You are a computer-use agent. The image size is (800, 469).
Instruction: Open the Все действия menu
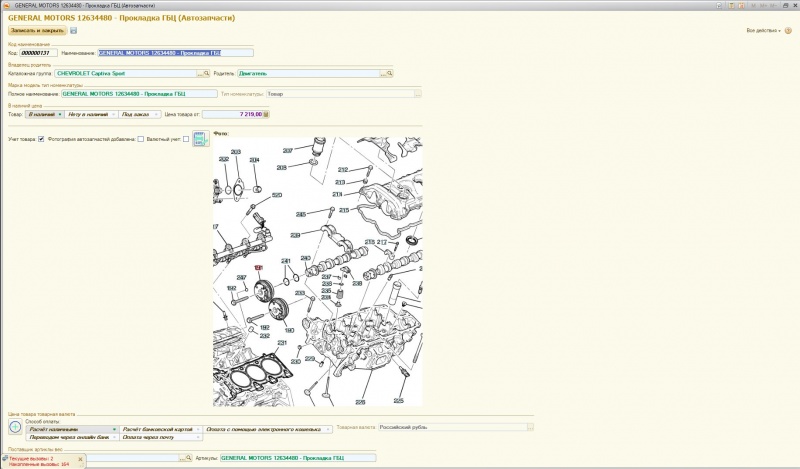(x=763, y=31)
